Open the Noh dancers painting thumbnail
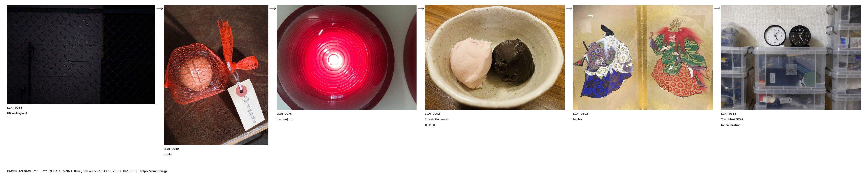This screenshot has height=176, width=868. click(x=643, y=57)
